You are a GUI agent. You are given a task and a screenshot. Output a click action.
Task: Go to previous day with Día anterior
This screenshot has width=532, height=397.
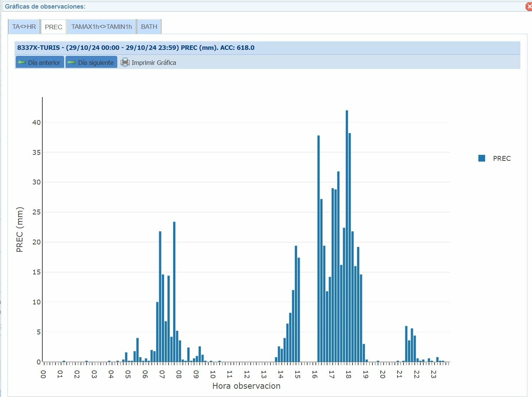point(40,63)
